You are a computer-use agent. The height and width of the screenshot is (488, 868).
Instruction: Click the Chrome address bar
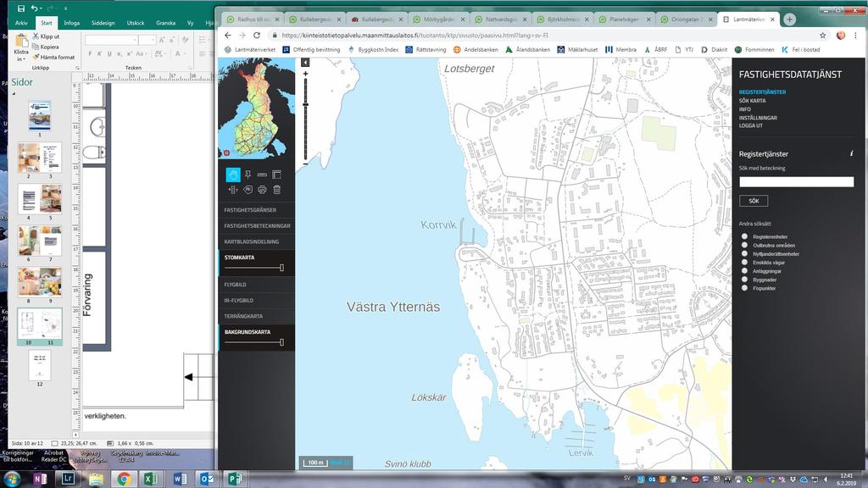coord(545,35)
